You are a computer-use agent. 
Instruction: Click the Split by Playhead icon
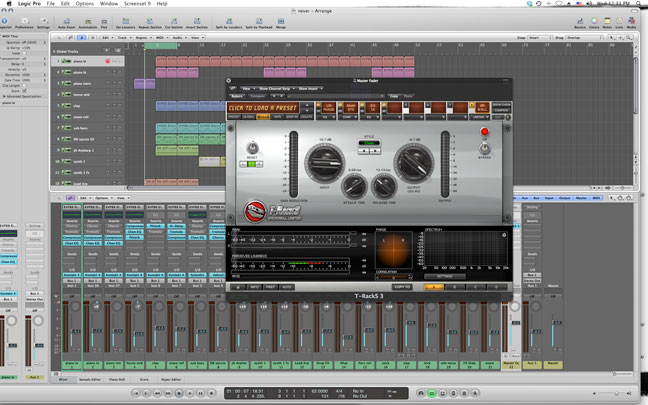click(259, 21)
